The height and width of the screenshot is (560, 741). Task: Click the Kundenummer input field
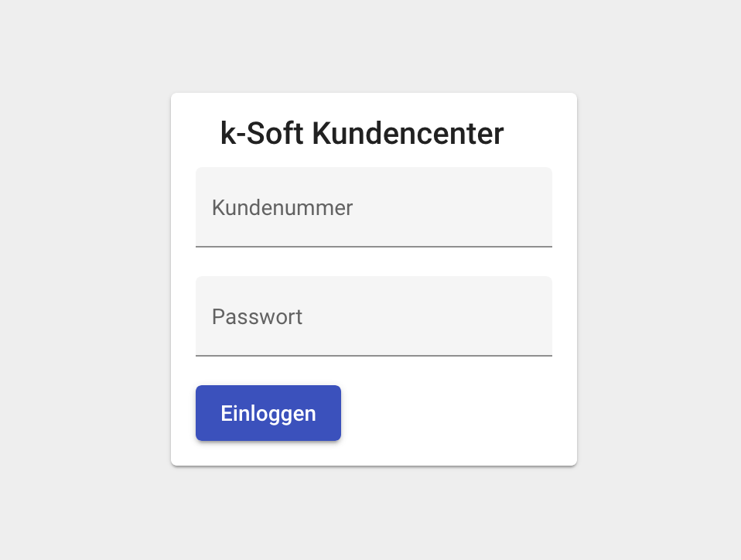pos(374,207)
